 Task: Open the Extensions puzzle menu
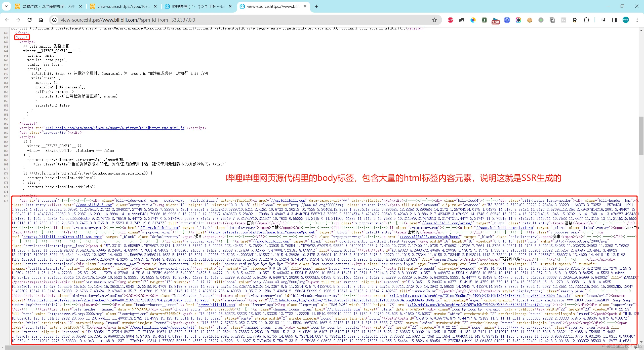586,20
